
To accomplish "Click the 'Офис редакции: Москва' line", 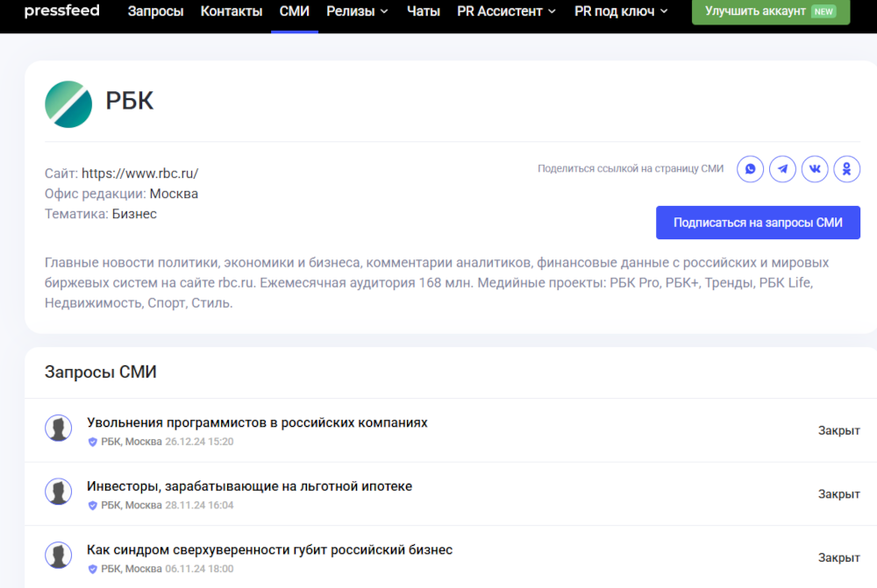I will click(121, 194).
